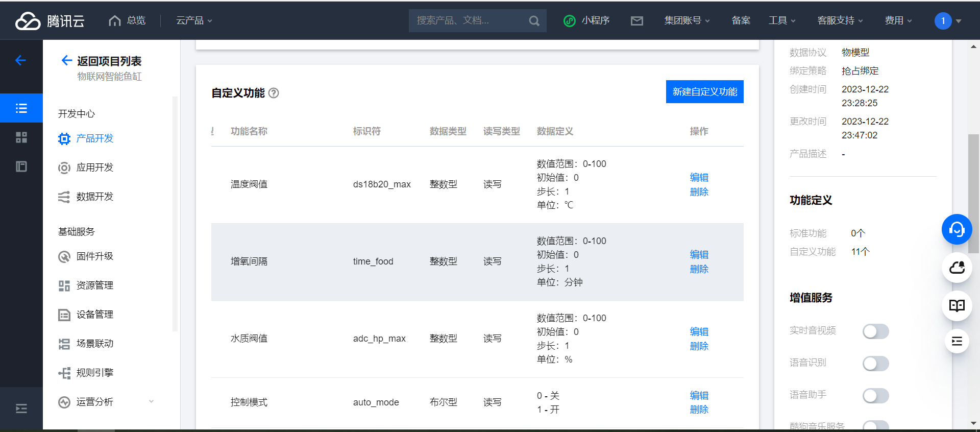The image size is (980, 432).
Task: Click the search magnifier icon
Action: pyautogui.click(x=534, y=21)
